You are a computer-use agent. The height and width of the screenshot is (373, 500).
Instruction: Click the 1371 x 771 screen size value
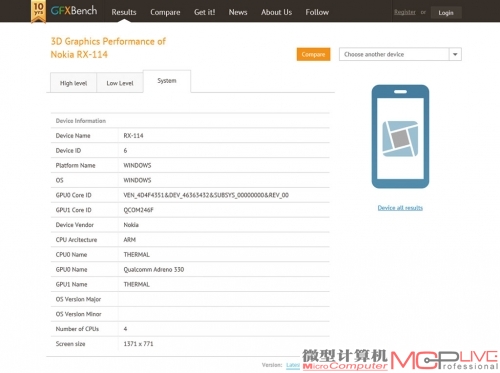[x=138, y=344]
